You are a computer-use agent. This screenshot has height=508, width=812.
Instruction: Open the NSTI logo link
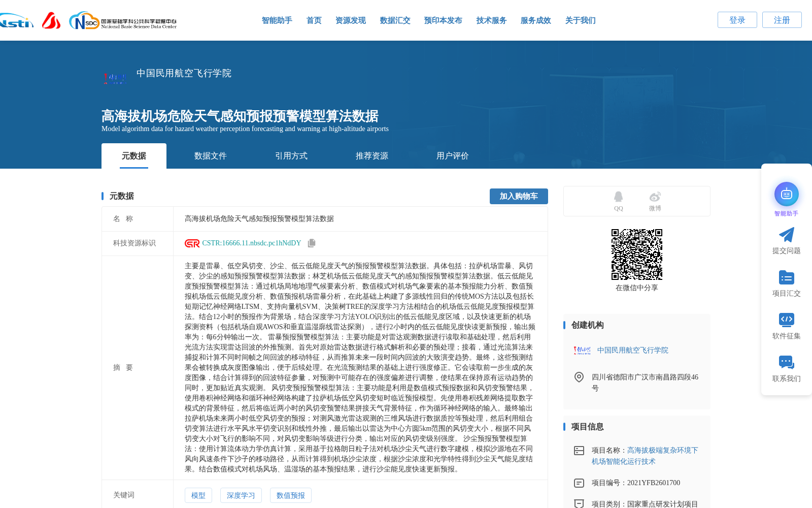point(16,21)
